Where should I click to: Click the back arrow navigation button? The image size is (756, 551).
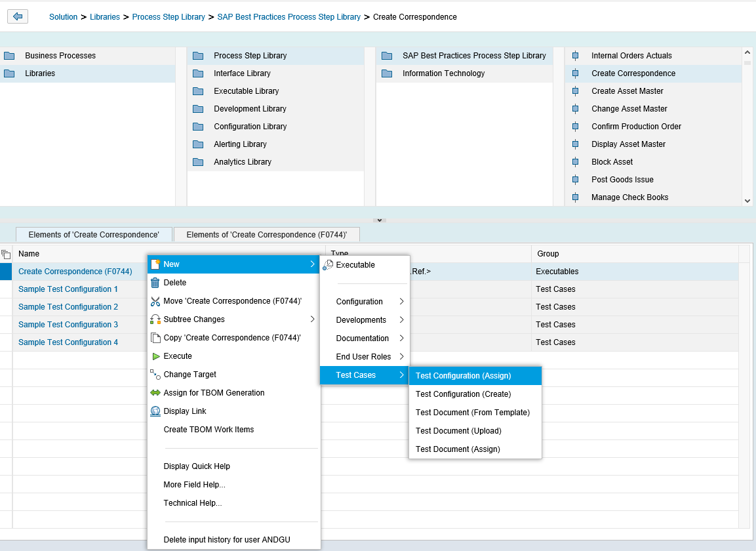[x=17, y=16]
